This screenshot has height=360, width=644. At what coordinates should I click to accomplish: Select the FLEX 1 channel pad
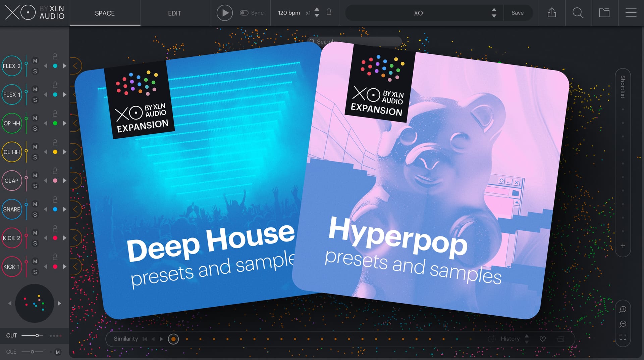click(x=12, y=95)
